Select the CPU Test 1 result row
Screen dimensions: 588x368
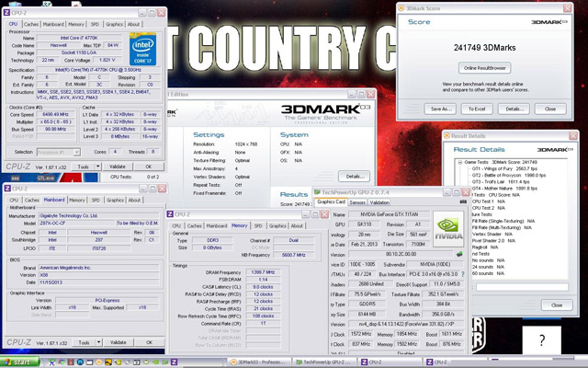pos(489,201)
